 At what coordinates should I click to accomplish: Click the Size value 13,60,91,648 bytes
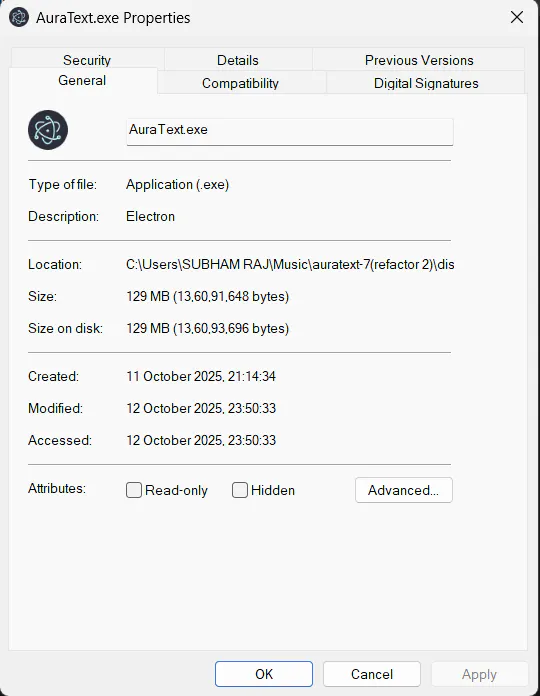click(x=208, y=296)
